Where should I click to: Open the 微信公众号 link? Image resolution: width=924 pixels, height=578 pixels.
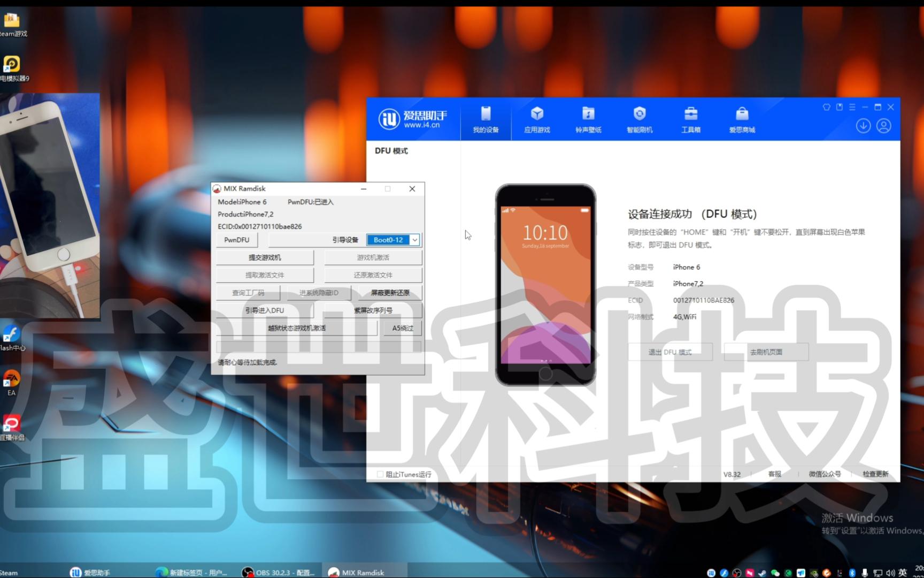click(x=825, y=474)
